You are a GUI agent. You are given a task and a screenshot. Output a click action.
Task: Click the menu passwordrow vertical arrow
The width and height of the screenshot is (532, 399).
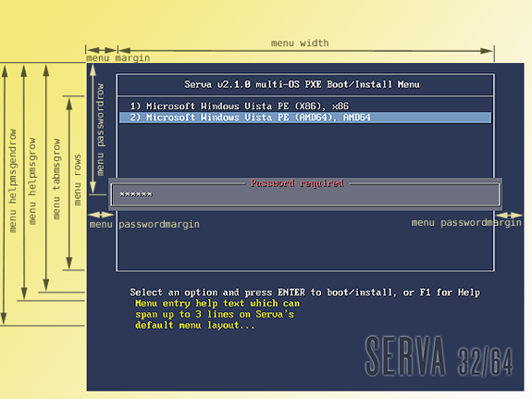(93, 129)
